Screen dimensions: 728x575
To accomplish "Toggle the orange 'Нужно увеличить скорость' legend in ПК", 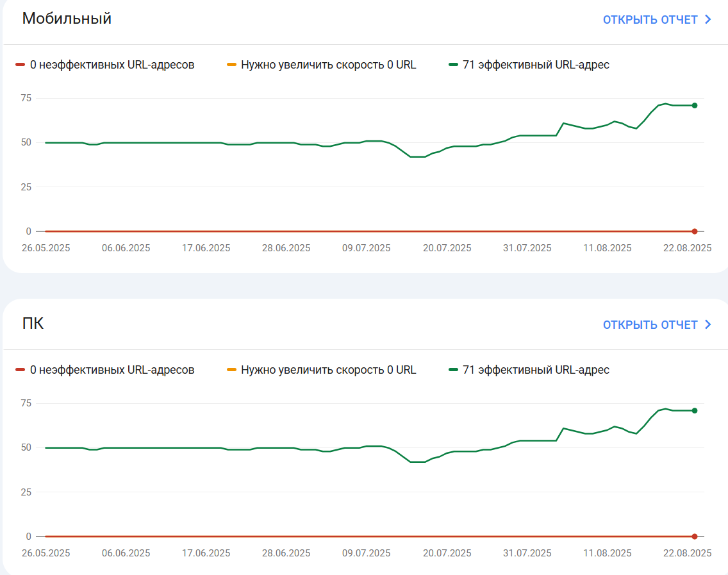I will [x=321, y=370].
